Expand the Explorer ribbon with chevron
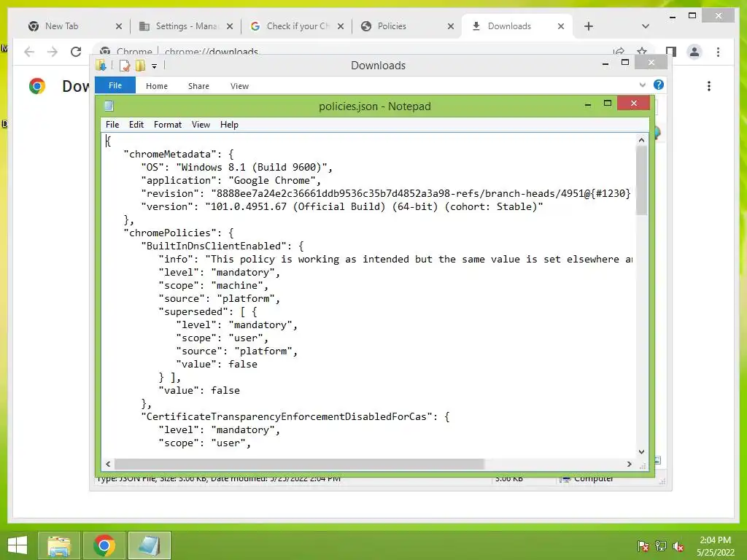 [642, 85]
